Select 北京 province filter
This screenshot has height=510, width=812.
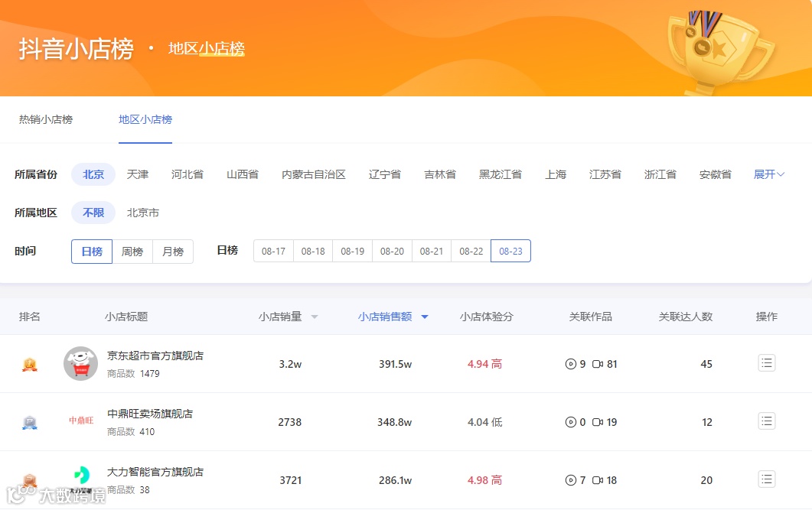93,174
